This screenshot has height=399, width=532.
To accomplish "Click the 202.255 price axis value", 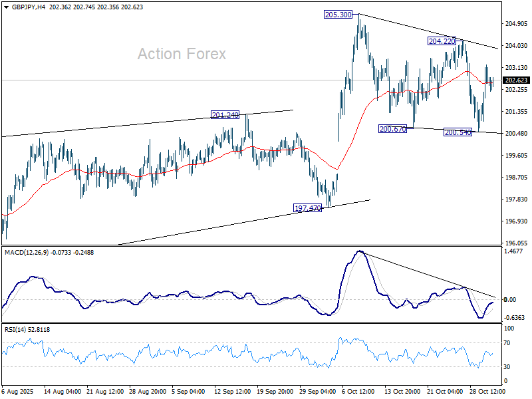I will point(517,89).
